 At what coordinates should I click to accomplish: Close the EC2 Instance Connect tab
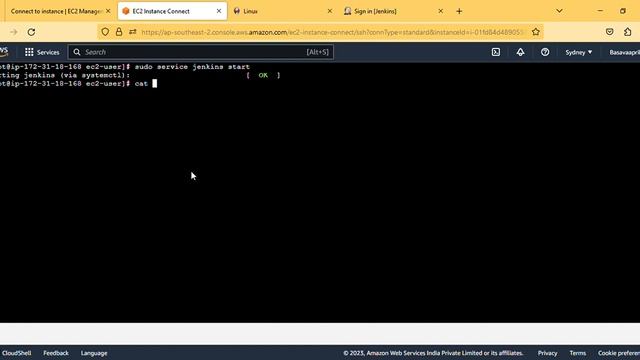click(x=219, y=11)
